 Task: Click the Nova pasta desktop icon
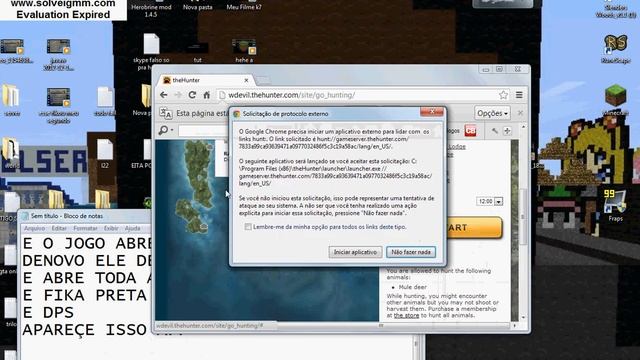[198, 6]
